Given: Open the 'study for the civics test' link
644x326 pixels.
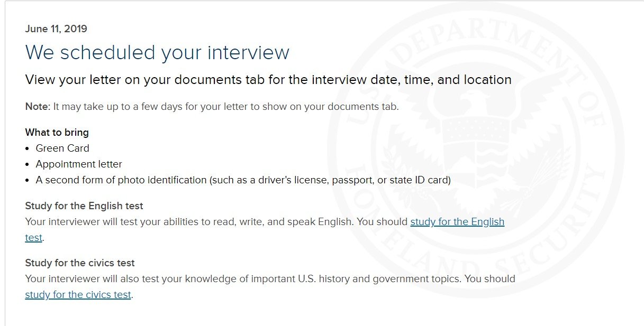Looking at the screenshot, I should coord(78,295).
